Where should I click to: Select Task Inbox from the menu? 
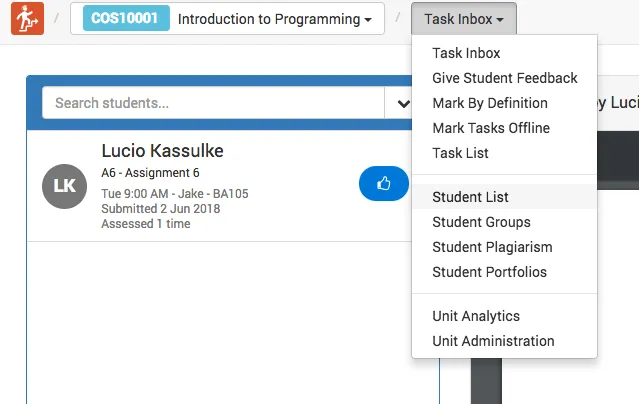coord(505,53)
